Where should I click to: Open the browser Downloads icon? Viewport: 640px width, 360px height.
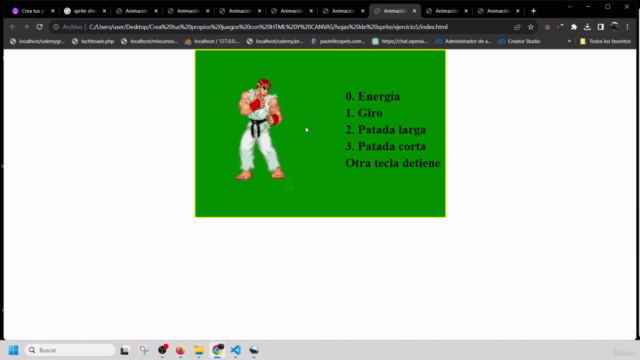[587, 27]
